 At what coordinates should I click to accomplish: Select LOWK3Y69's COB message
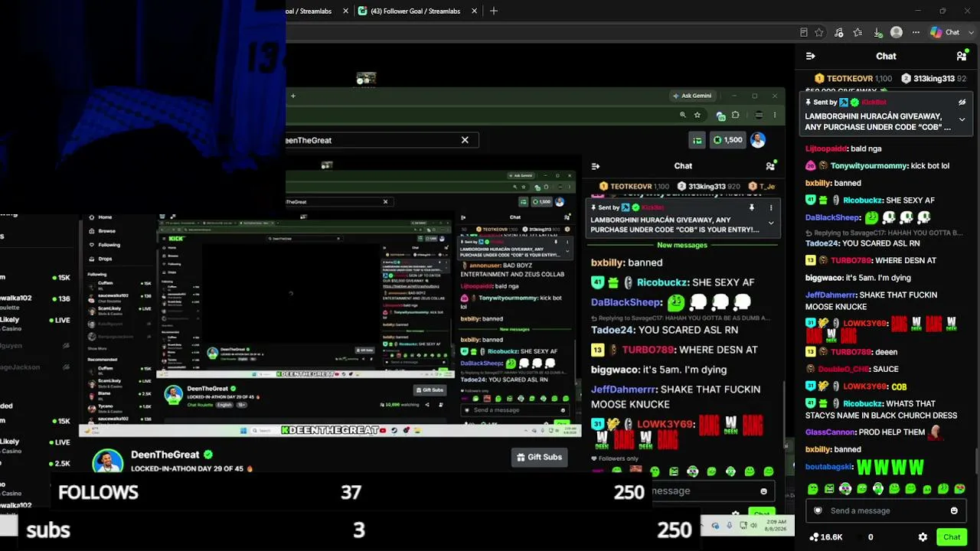(856, 386)
